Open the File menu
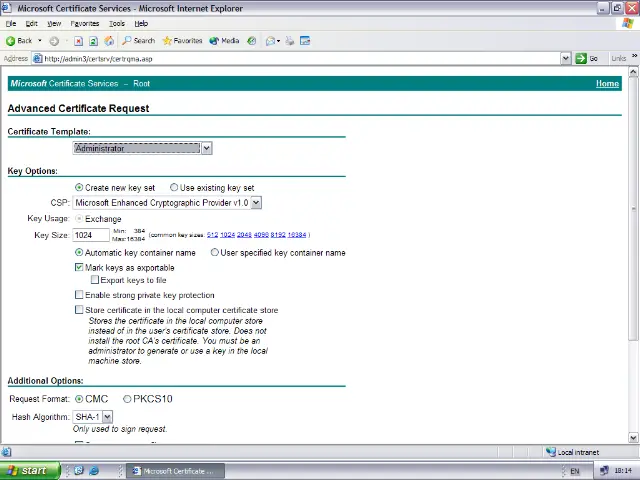The height and width of the screenshot is (480, 640). click(x=11, y=24)
